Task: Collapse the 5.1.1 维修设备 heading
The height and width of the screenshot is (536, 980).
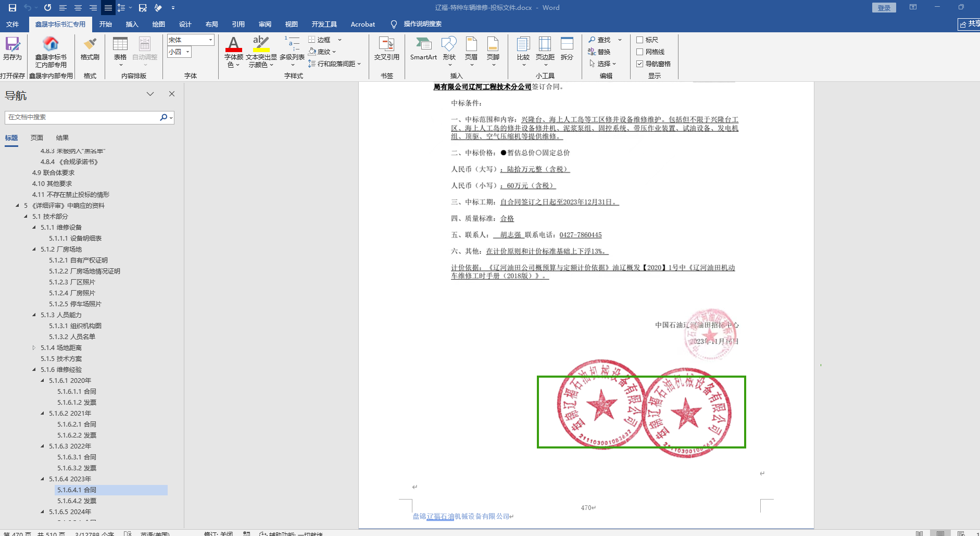Action: [34, 228]
